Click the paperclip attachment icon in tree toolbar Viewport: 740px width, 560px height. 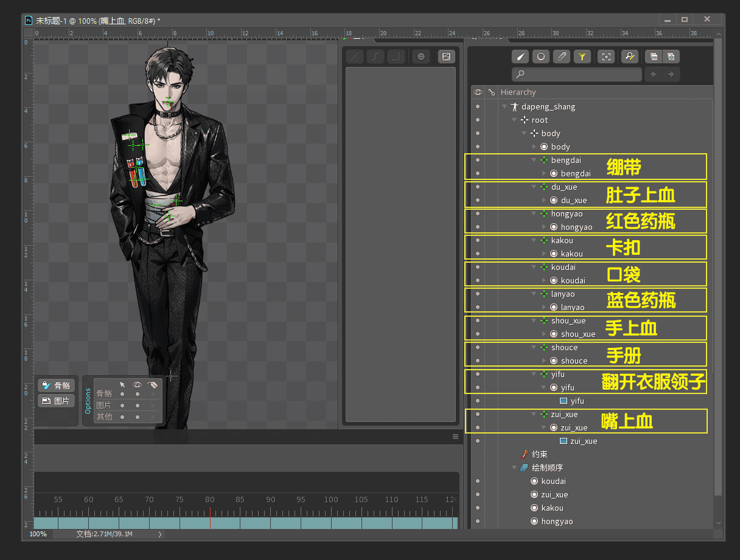pos(561,57)
